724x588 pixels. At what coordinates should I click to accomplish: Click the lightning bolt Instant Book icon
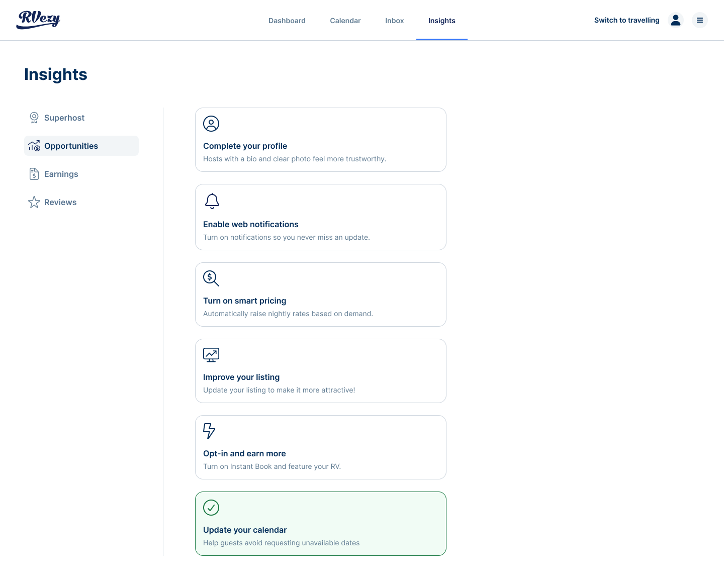209,431
